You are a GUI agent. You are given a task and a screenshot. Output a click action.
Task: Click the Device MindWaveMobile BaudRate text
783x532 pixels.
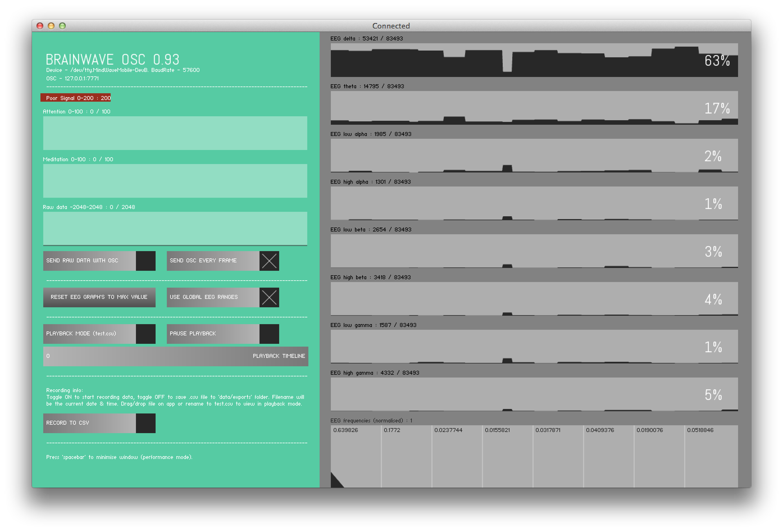[x=123, y=70]
